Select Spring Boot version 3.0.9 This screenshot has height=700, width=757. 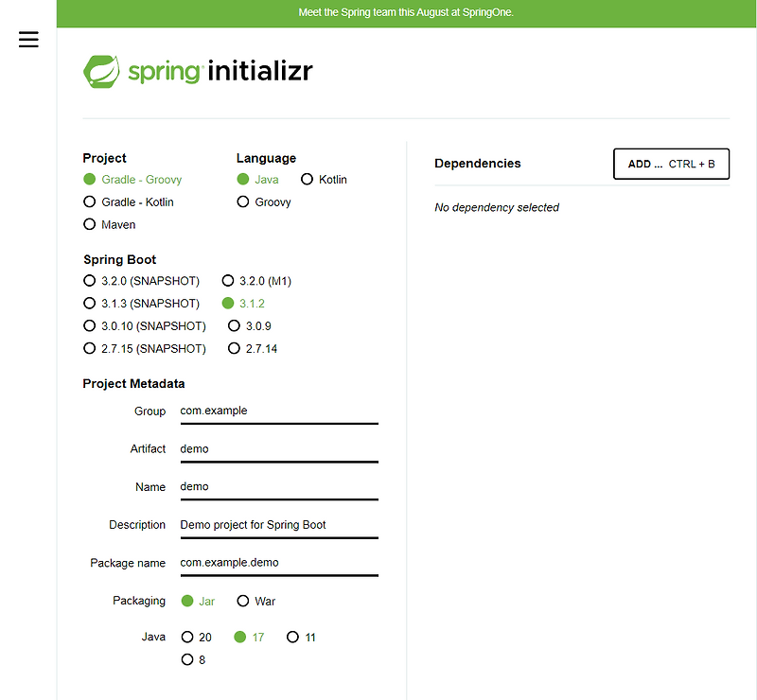point(234,325)
